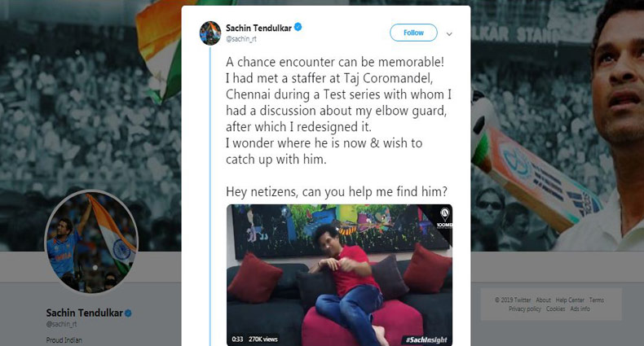Open the small tweet author avatar

tap(210, 33)
